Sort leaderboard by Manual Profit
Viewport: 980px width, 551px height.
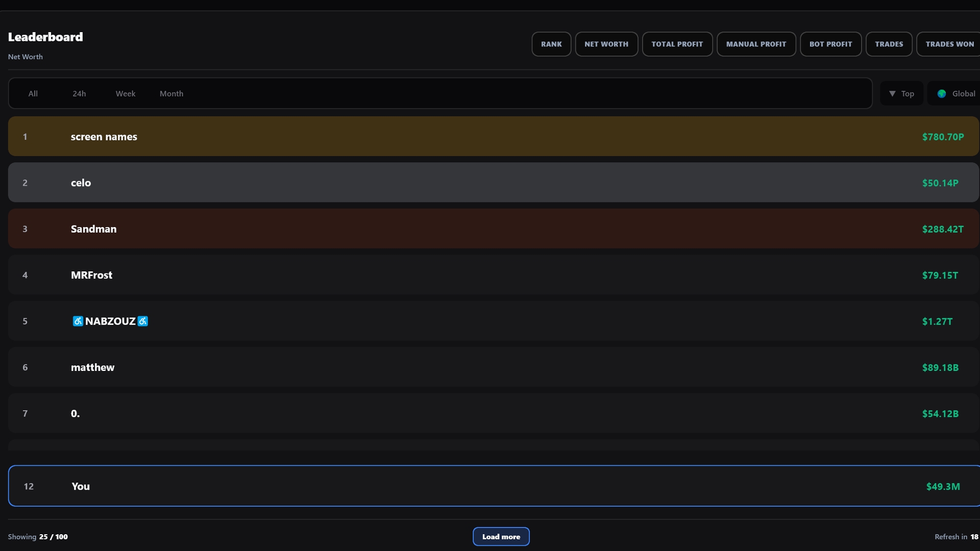pos(756,44)
